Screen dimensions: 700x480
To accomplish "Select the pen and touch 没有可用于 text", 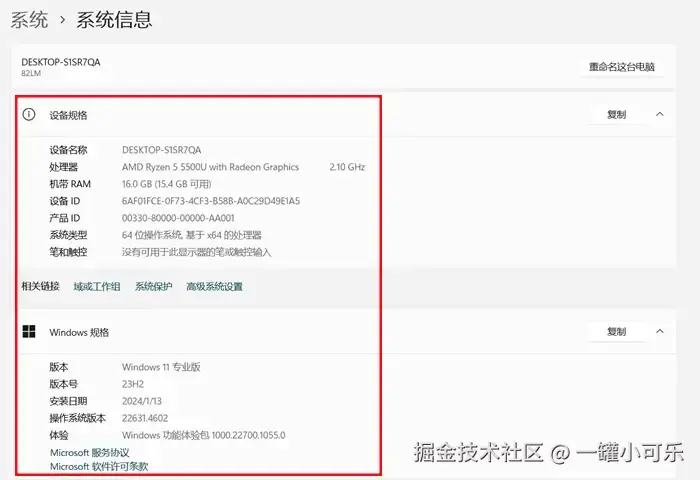I will coord(196,252).
